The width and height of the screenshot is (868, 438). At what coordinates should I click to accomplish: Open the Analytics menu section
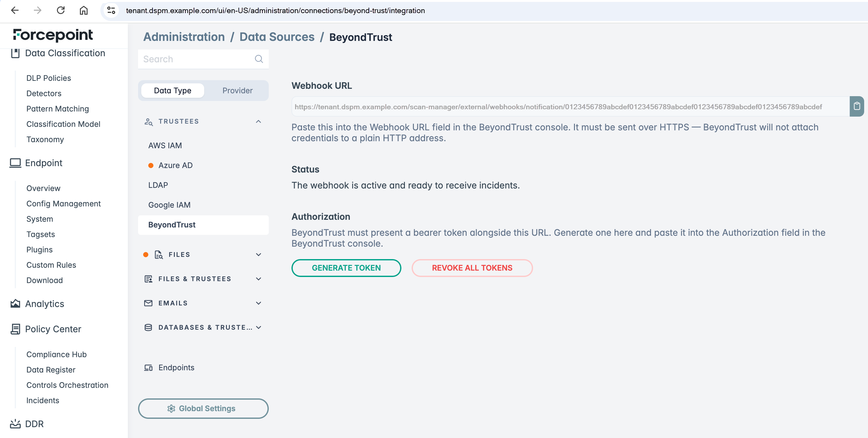pos(44,304)
